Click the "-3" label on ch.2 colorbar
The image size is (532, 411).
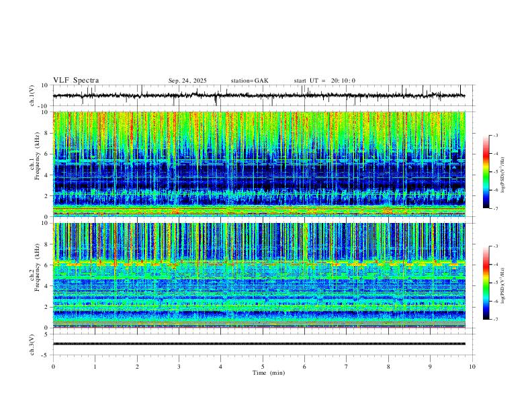[496, 246]
